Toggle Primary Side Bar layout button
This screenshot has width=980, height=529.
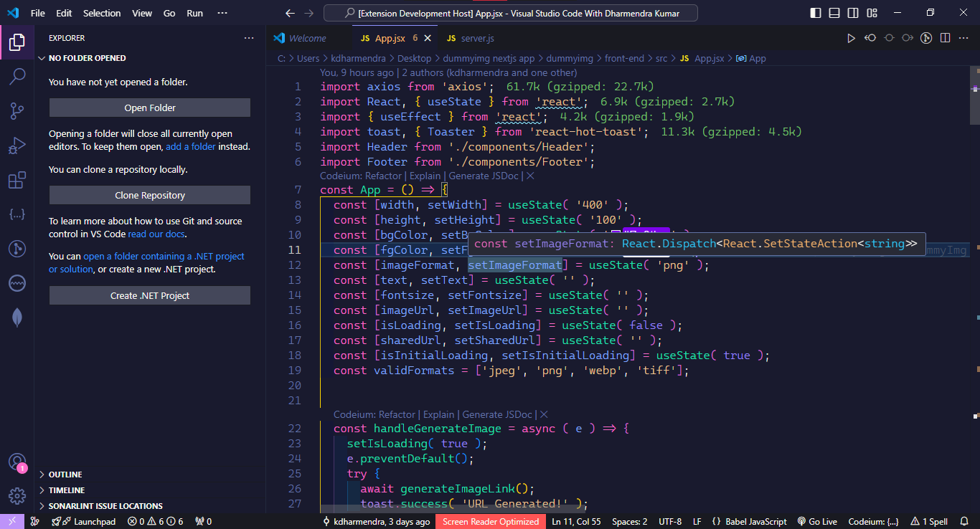click(816, 13)
